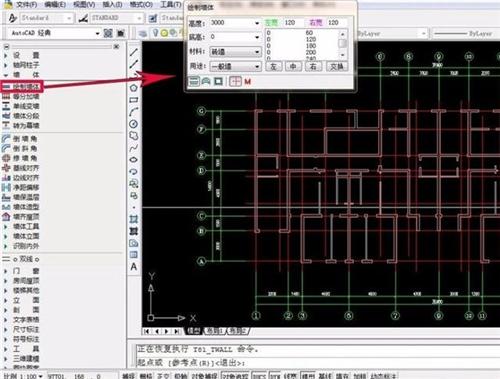The height and width of the screenshot is (379, 500).
Task: Click the 中 center alignment button
Action: pos(293,66)
